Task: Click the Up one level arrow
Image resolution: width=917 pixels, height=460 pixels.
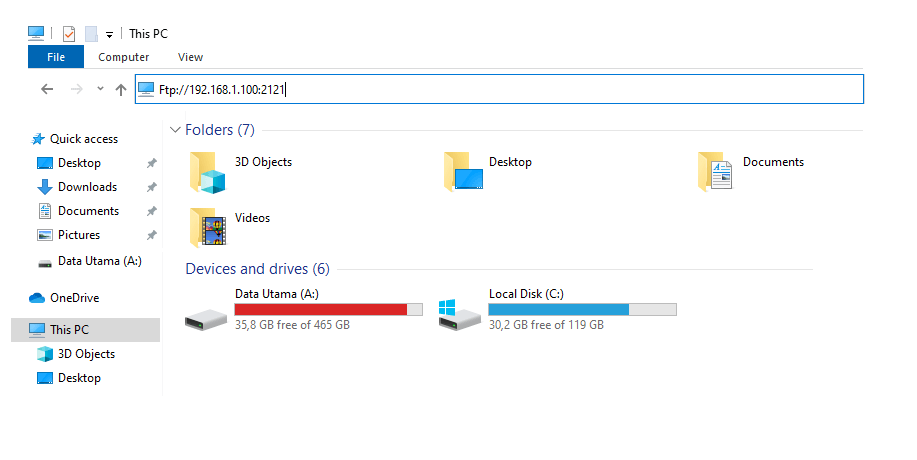Action: pyautogui.click(x=121, y=89)
